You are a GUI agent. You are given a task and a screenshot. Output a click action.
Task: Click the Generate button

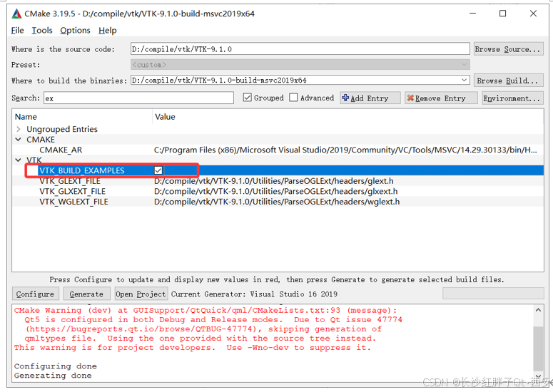tap(86, 294)
